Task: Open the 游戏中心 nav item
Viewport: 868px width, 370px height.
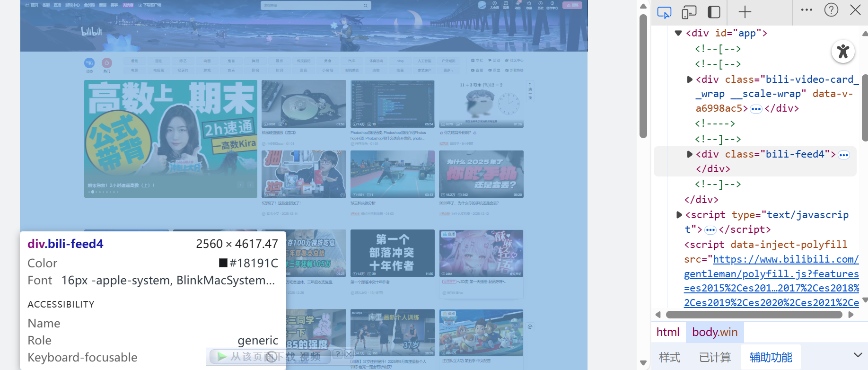Action: point(72,5)
